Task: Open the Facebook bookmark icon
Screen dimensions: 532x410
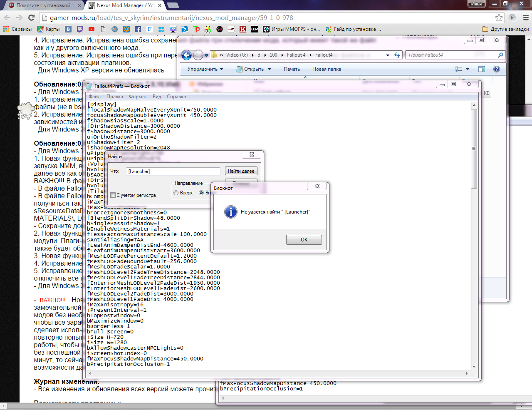Action: (138, 29)
